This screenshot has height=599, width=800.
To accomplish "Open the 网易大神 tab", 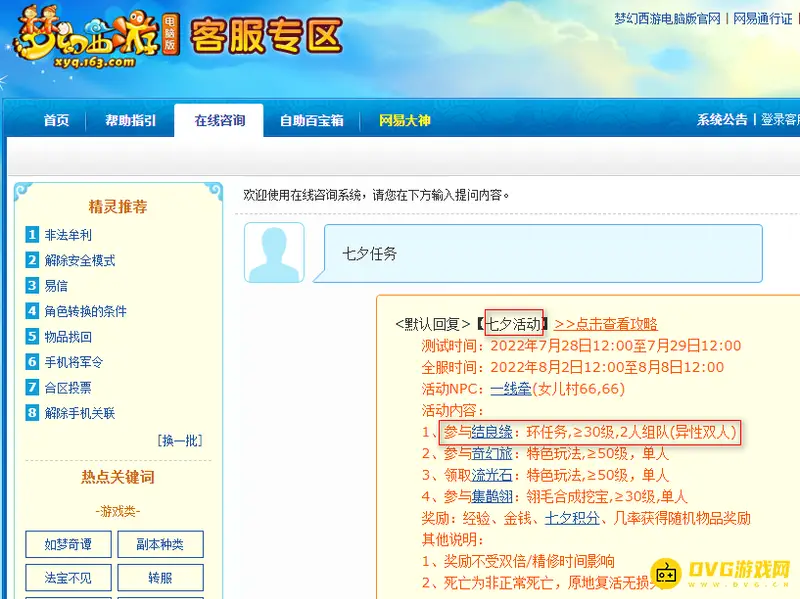I will pyautogui.click(x=405, y=120).
